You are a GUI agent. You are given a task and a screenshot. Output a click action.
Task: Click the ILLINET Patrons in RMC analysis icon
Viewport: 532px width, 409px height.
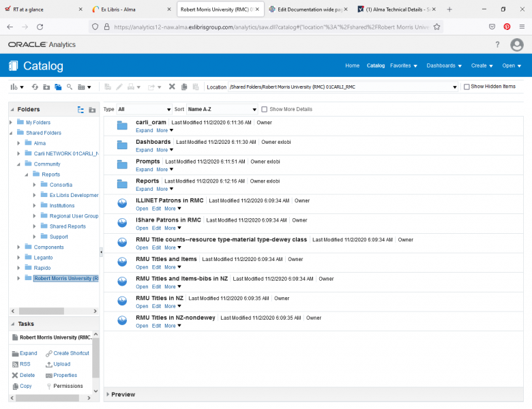click(122, 203)
